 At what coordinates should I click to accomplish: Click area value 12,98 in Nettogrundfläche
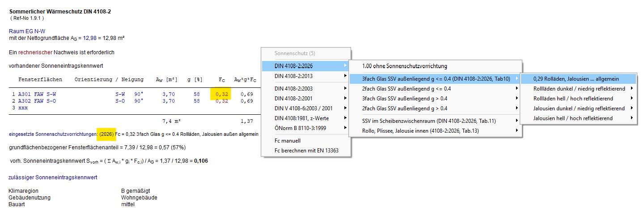coord(90,38)
